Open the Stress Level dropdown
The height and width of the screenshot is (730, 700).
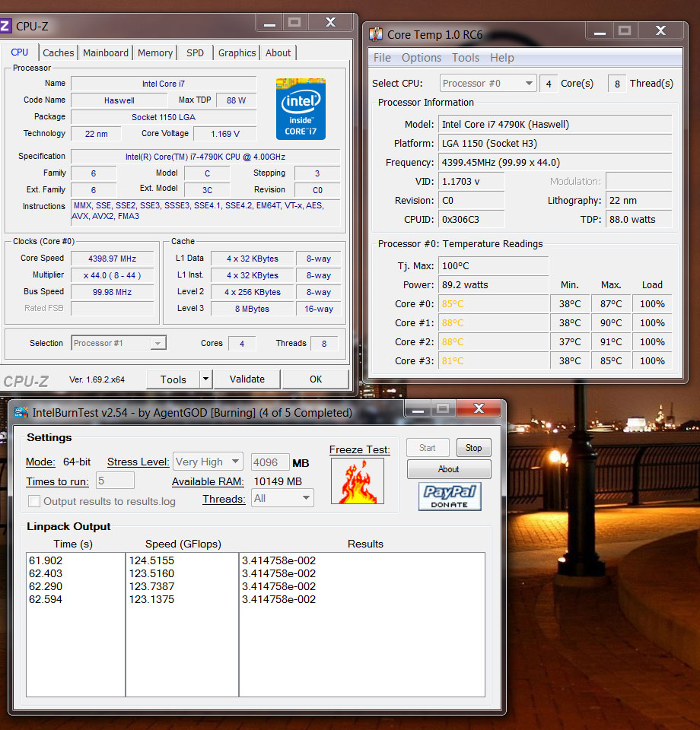click(208, 462)
